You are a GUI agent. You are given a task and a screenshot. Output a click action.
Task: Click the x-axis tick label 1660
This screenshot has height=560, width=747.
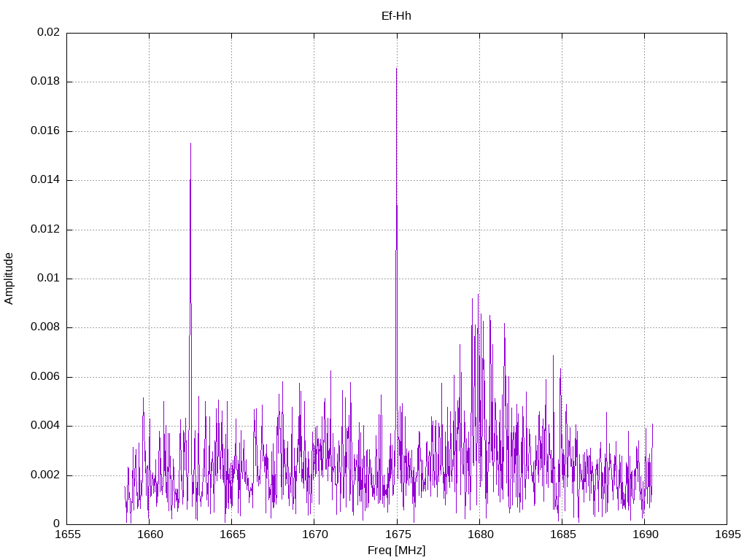pyautogui.click(x=150, y=534)
